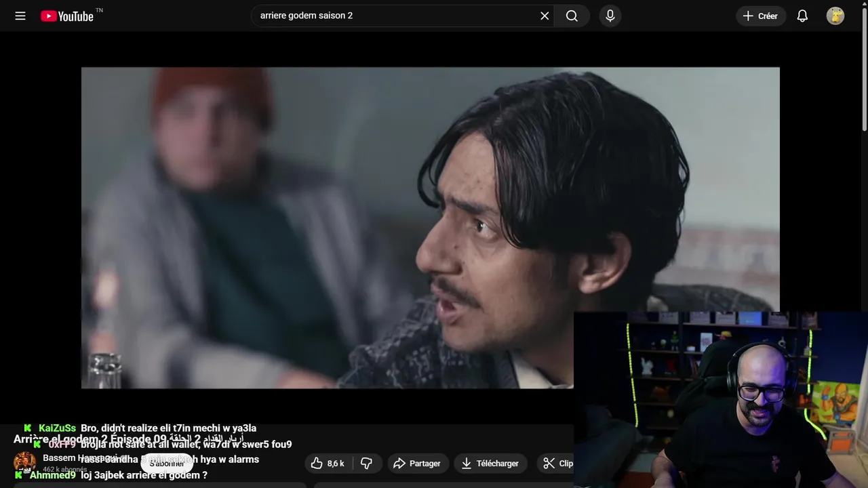Click chat username Ahmmed9
This screenshot has width=868, height=488.
[x=52, y=475]
